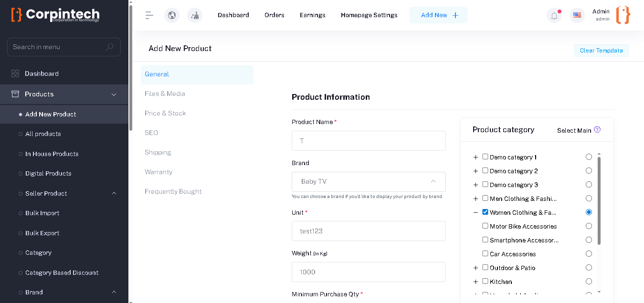Select Kitchen as main category radio
This screenshot has height=303, width=644.
589,282
